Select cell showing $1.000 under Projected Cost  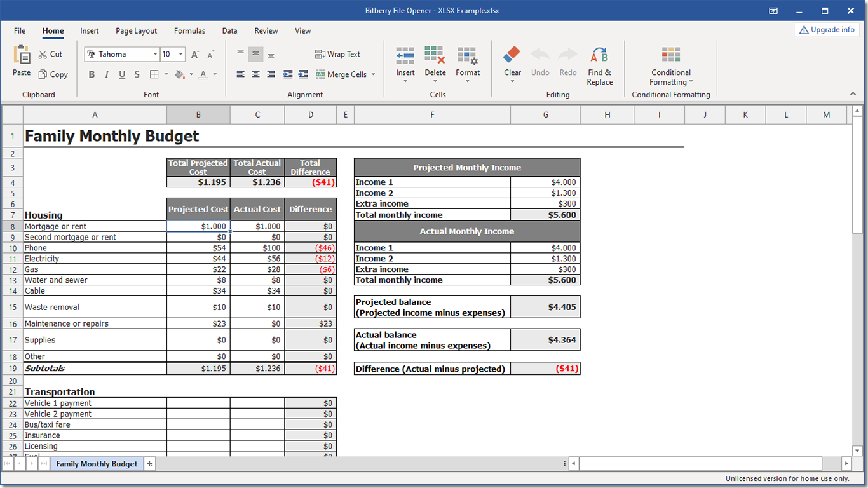point(198,226)
